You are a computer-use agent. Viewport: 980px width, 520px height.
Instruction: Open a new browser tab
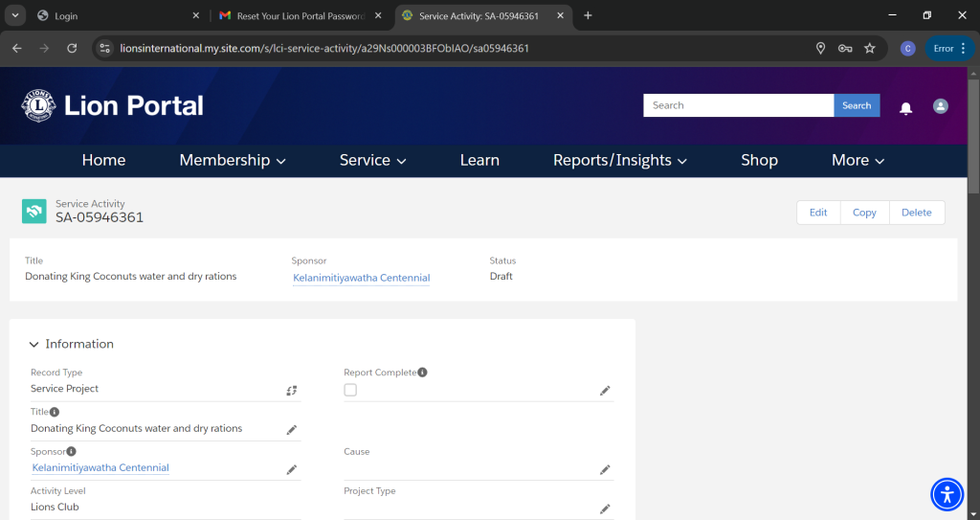pyautogui.click(x=588, y=15)
